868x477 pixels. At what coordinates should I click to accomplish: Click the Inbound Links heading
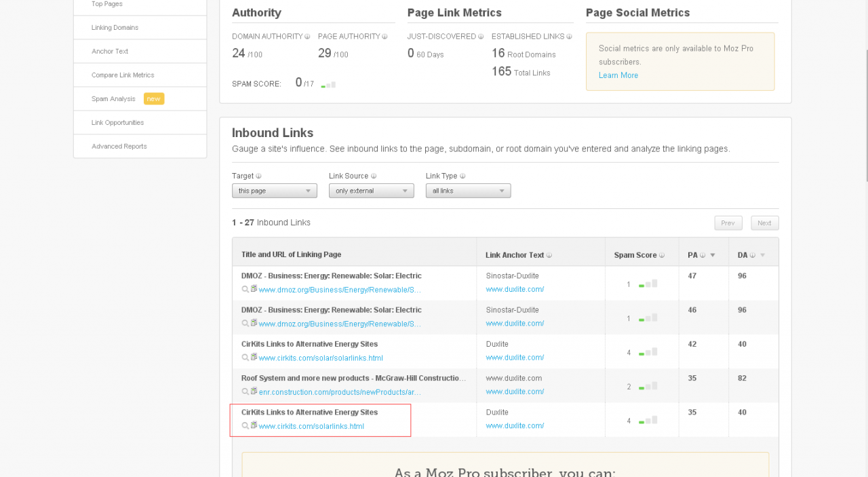273,133
